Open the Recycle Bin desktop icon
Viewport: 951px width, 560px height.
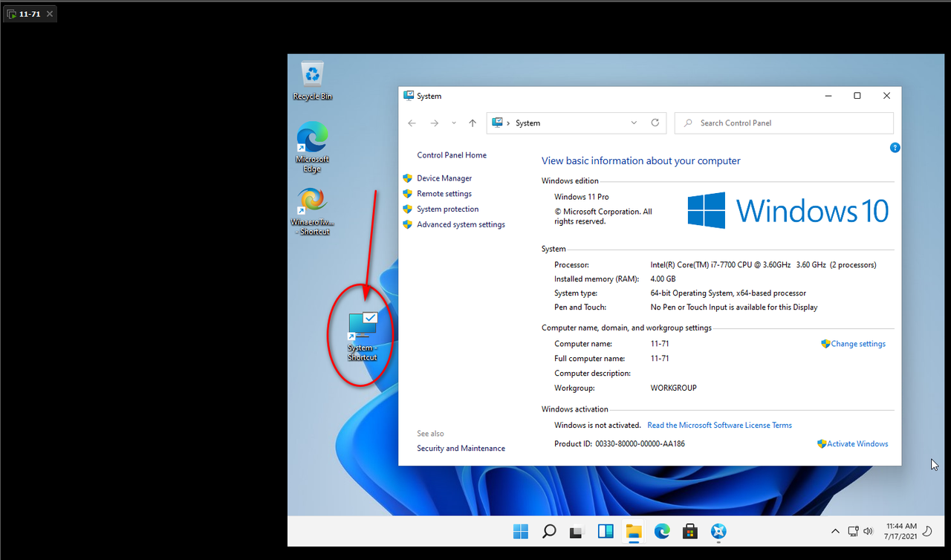coord(312,81)
